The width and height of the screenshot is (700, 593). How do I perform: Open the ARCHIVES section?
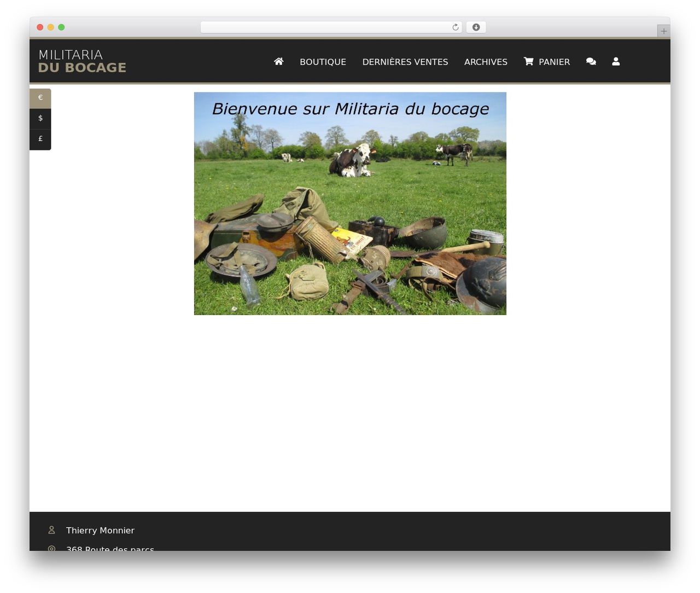486,62
